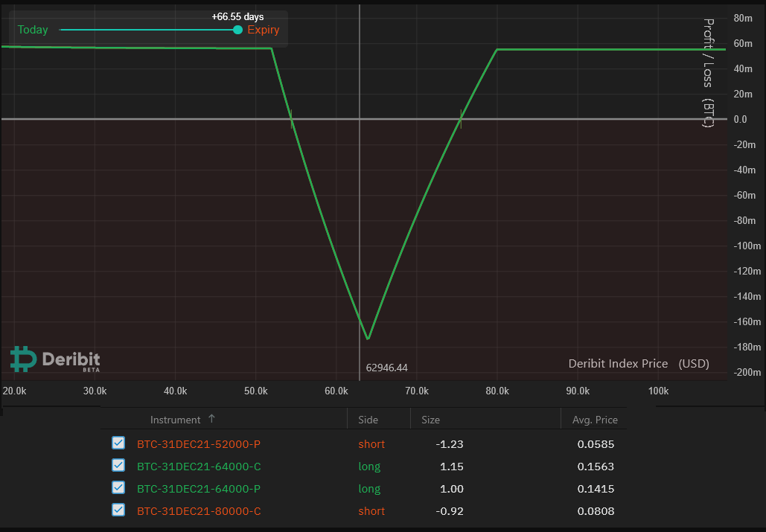Click the Size column header
The height and width of the screenshot is (532, 766).
[430, 420]
